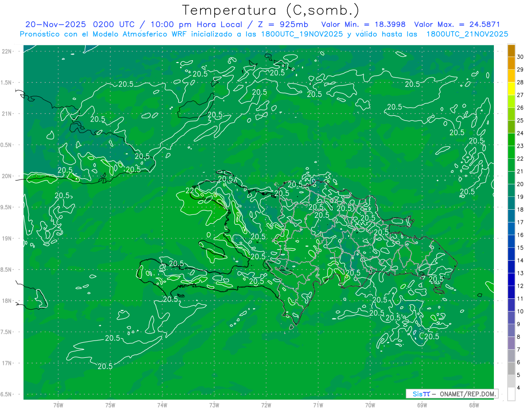532x411 pixels.
Task: Click the '1800UTC_21NOV2025' valid-until time
Action: click(x=467, y=34)
